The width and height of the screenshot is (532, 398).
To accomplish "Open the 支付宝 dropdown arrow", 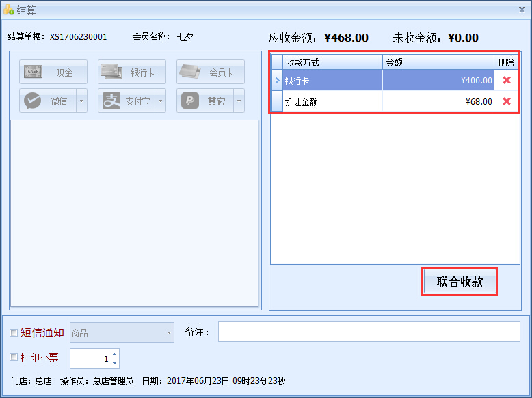I will 161,101.
